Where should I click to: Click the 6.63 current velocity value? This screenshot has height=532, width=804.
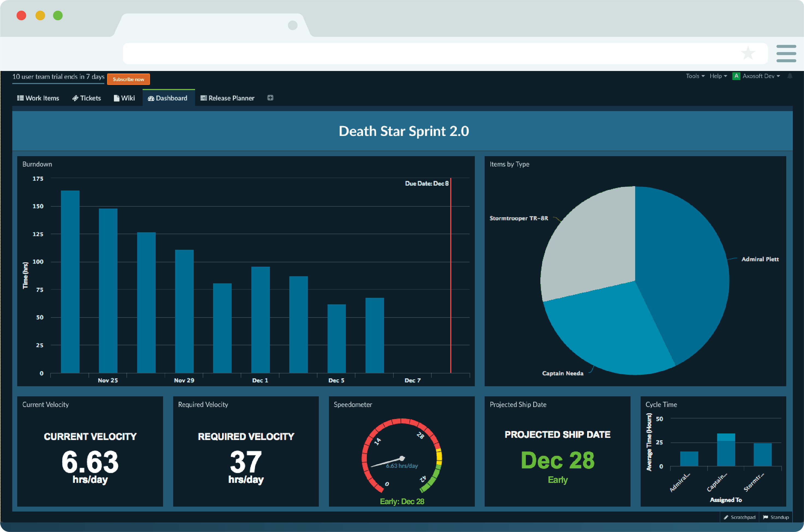point(90,461)
